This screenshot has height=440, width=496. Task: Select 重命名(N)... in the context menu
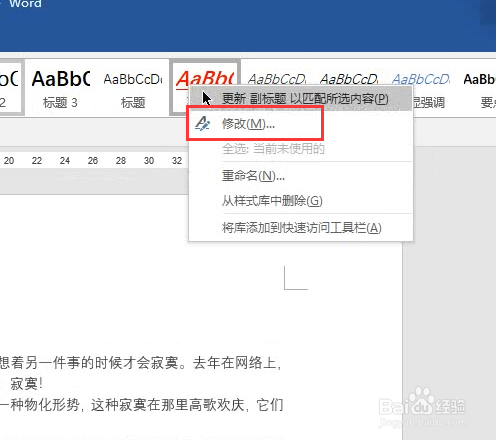301,175
